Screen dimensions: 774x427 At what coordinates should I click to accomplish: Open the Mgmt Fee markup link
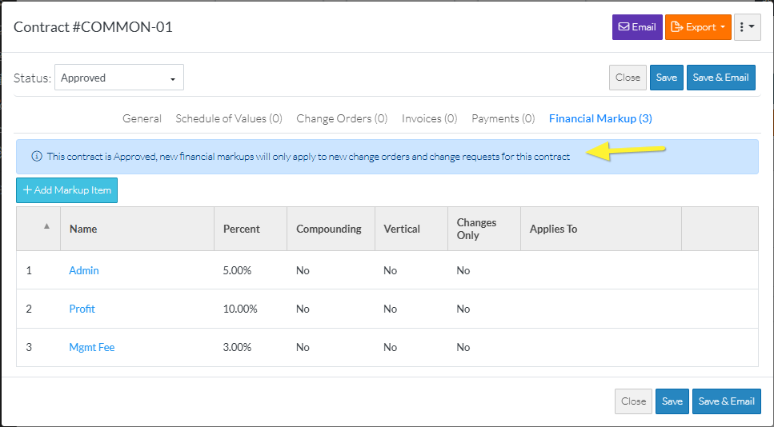92,348
